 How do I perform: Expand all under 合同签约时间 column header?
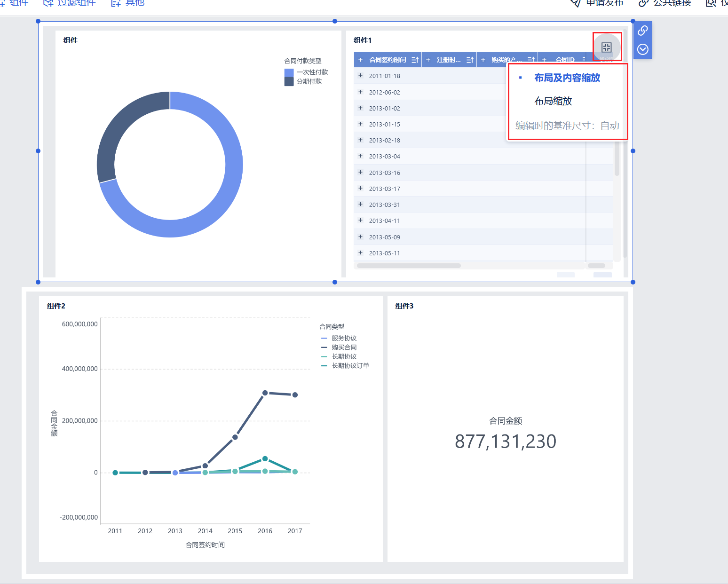(x=360, y=60)
